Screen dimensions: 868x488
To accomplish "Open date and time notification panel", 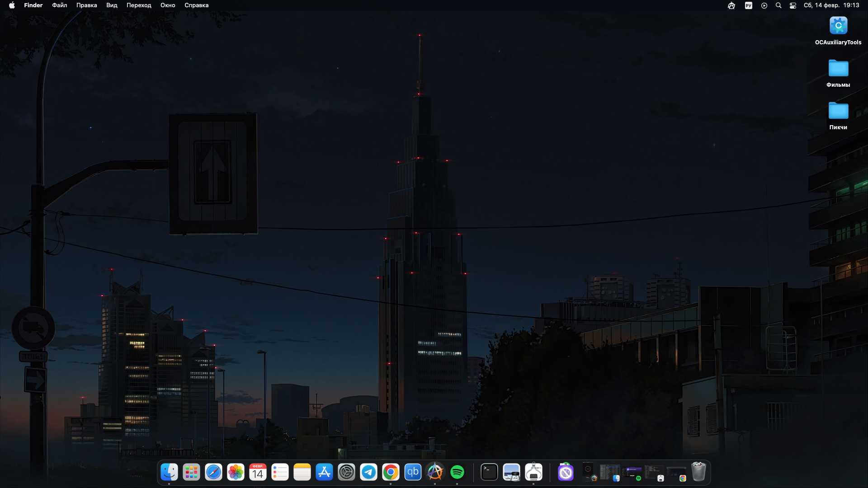I will [x=831, y=5].
